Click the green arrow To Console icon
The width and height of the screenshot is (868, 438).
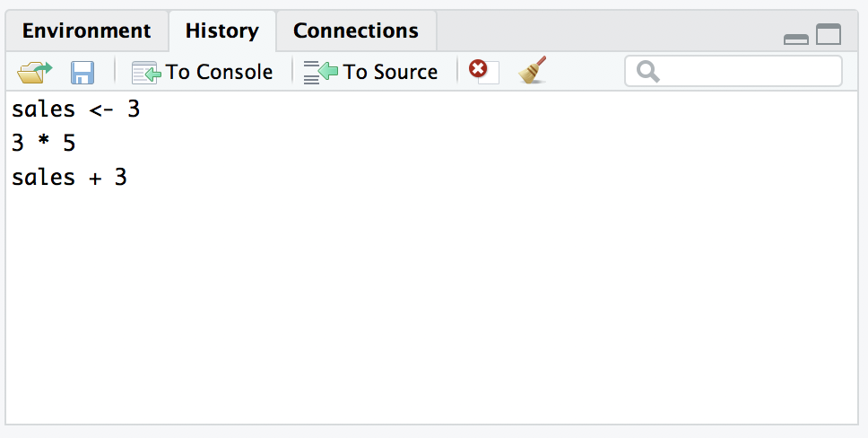coord(145,72)
